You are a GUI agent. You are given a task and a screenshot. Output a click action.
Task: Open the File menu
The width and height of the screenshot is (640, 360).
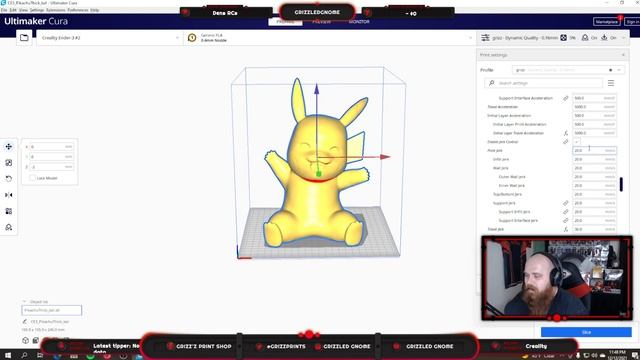coord(4,10)
